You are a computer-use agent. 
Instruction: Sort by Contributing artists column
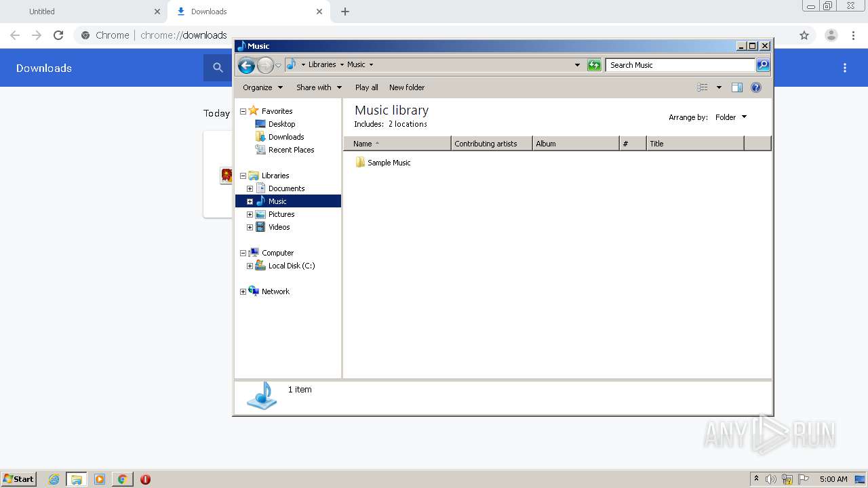click(492, 144)
